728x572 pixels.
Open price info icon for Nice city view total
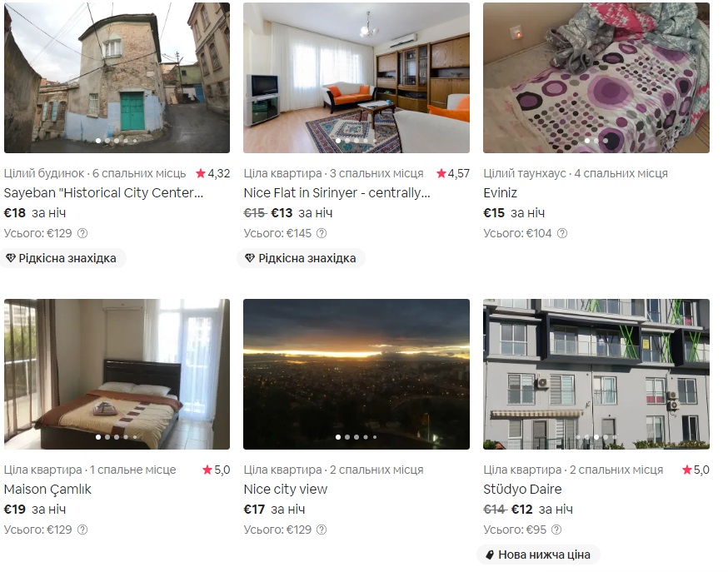pos(322,530)
